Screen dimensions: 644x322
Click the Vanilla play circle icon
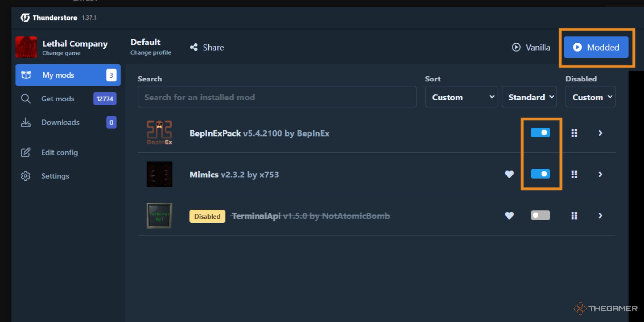[516, 47]
